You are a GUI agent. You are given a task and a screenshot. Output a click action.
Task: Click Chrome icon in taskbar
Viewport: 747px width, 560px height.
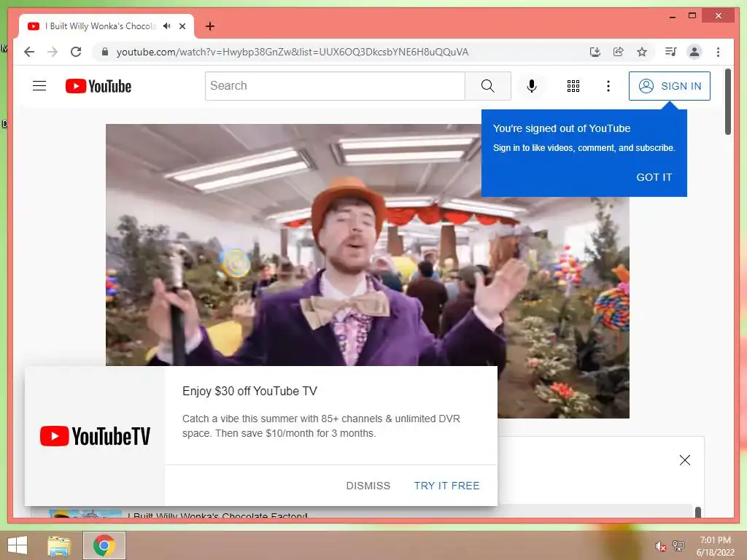[x=104, y=545]
